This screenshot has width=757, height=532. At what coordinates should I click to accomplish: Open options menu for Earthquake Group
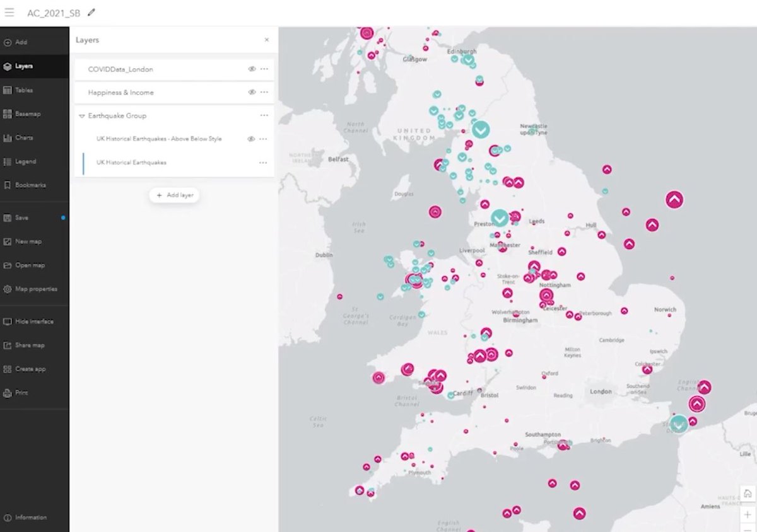point(264,115)
